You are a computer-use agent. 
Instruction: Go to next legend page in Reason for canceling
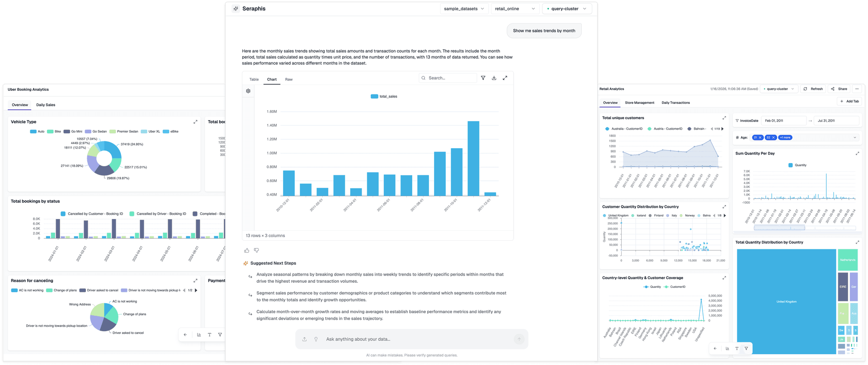click(x=196, y=290)
